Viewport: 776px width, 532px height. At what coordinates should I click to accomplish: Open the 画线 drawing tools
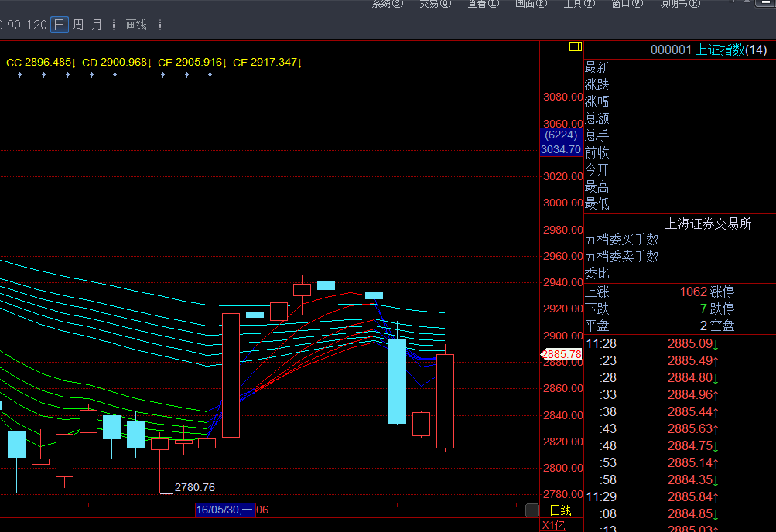pos(136,25)
